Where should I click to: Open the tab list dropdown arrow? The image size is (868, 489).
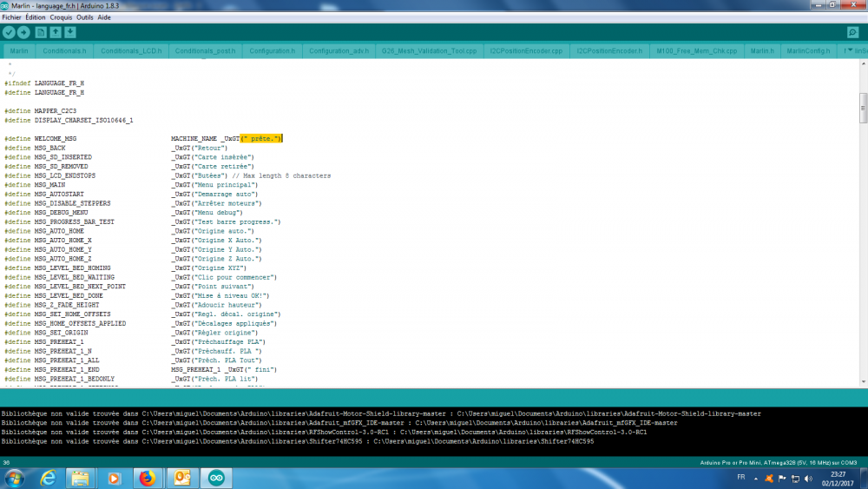850,50
